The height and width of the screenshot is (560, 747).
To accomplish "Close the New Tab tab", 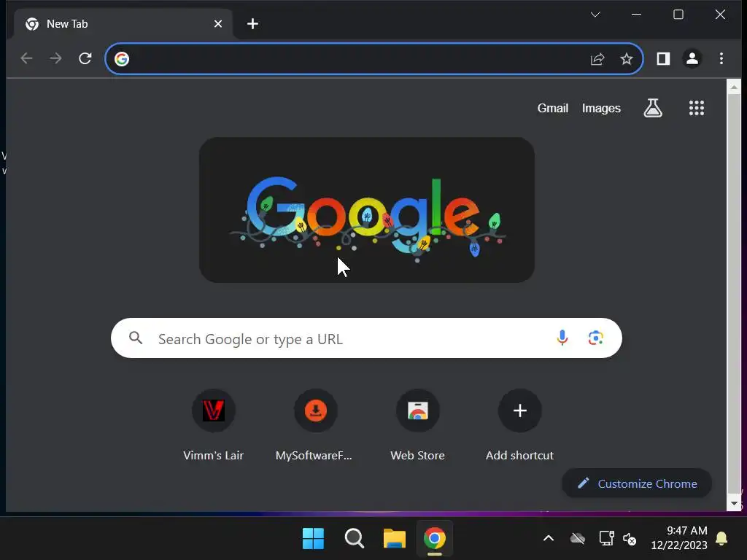I will coord(218,24).
